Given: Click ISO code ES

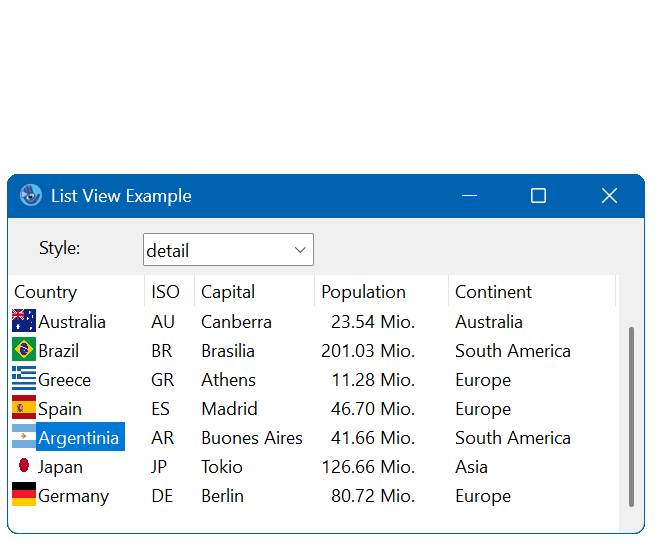Looking at the screenshot, I should (x=160, y=409).
